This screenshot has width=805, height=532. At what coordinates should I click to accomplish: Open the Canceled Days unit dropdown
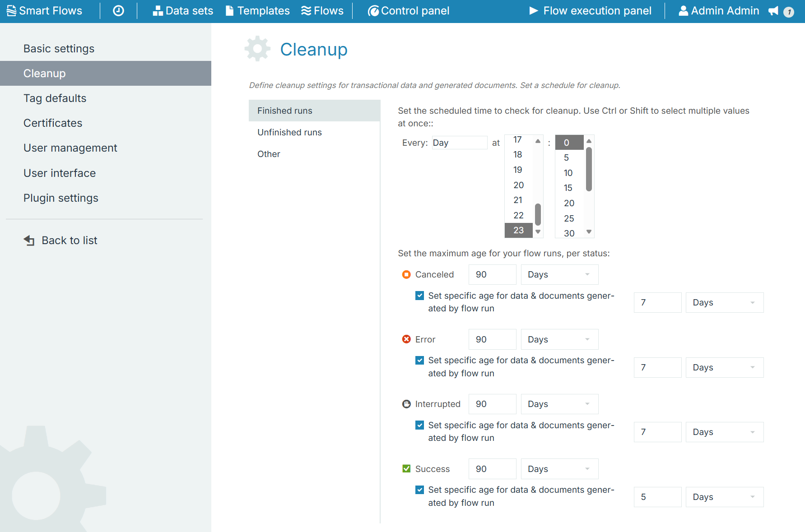[x=559, y=274]
